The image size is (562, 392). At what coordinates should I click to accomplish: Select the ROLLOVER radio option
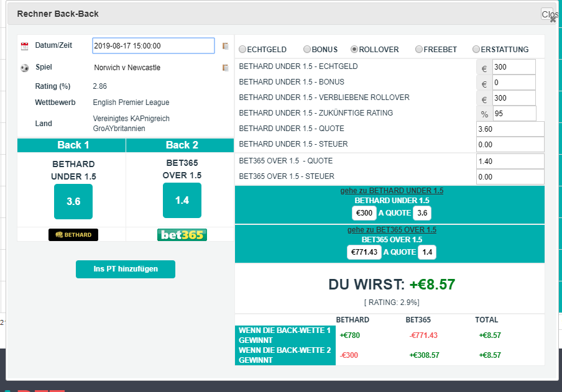[354, 49]
